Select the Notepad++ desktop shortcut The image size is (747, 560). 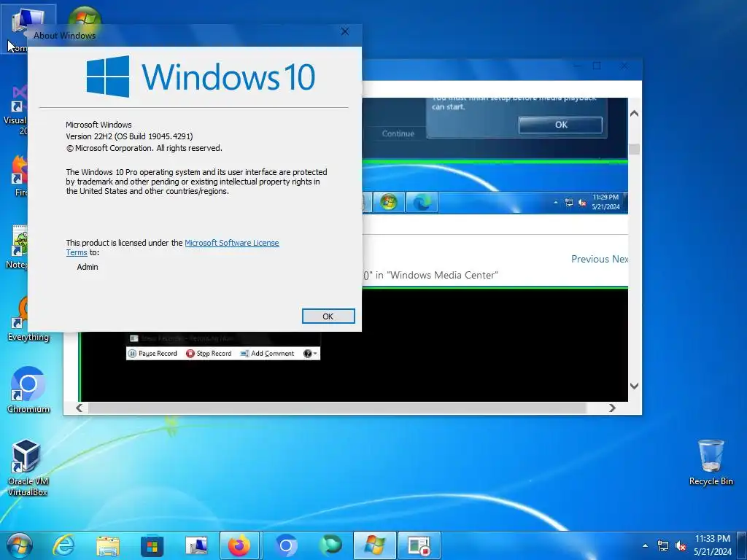point(18,246)
